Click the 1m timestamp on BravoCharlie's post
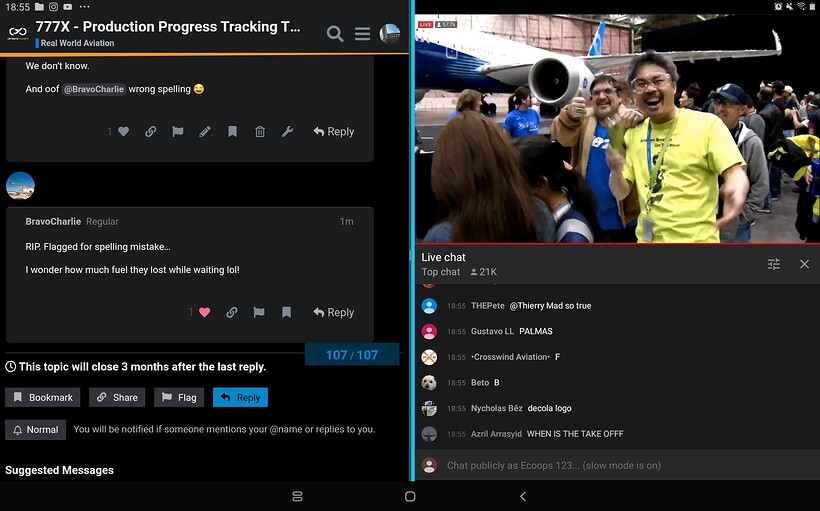 [347, 221]
